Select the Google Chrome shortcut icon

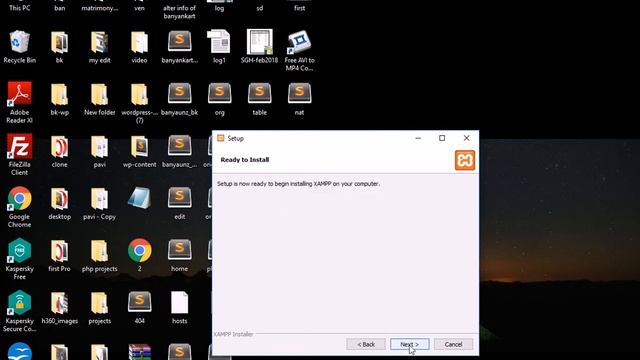pos(19,198)
